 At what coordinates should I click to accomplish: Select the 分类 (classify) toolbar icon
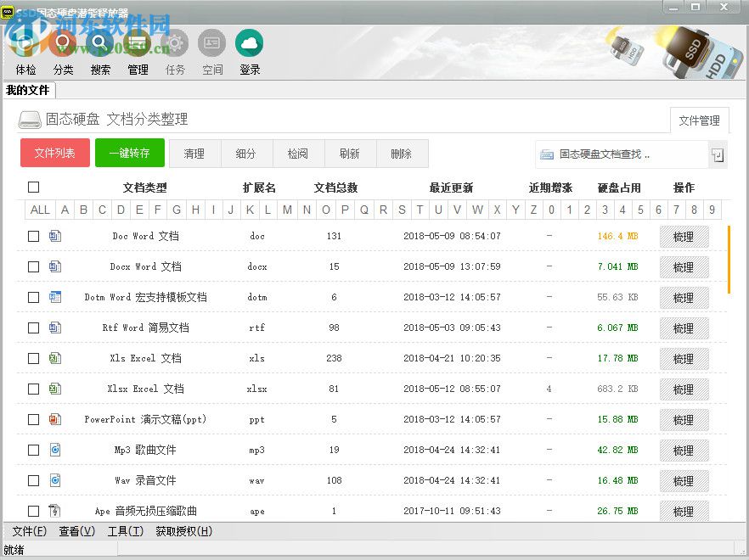63,51
